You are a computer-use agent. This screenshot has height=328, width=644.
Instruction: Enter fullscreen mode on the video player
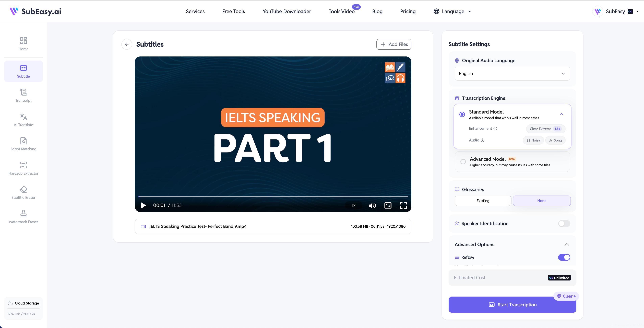(x=403, y=205)
